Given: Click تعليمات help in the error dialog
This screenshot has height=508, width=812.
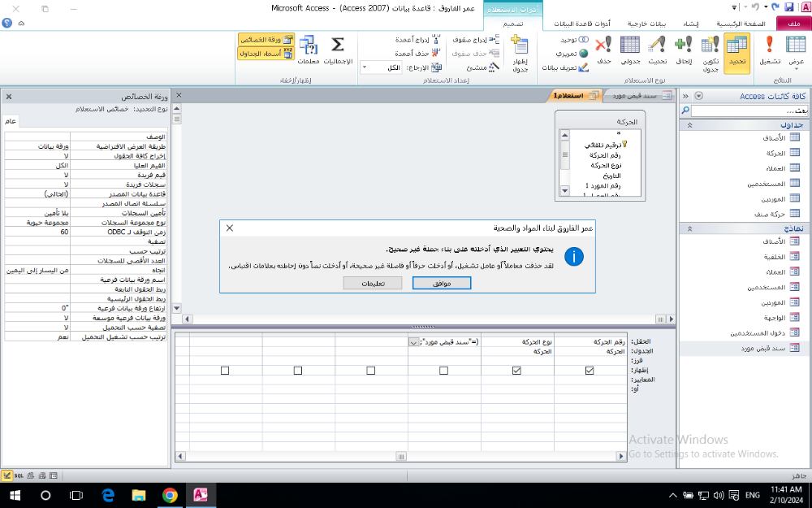Looking at the screenshot, I should tap(373, 283).
